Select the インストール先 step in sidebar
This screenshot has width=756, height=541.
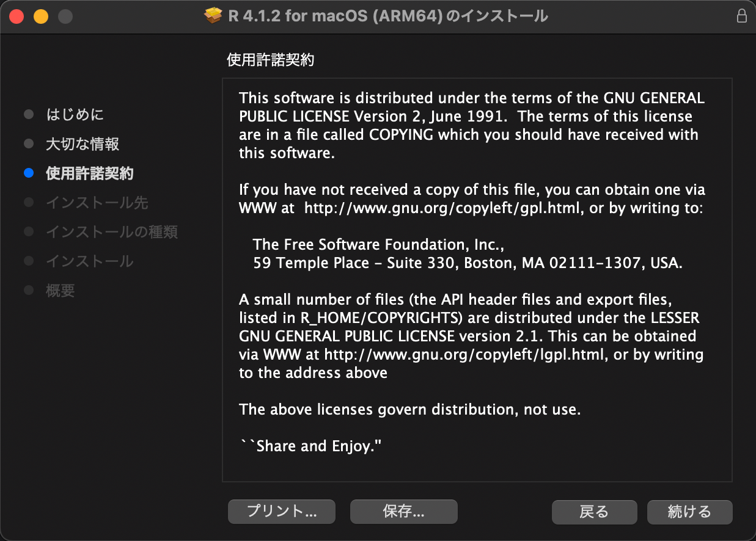tap(97, 203)
